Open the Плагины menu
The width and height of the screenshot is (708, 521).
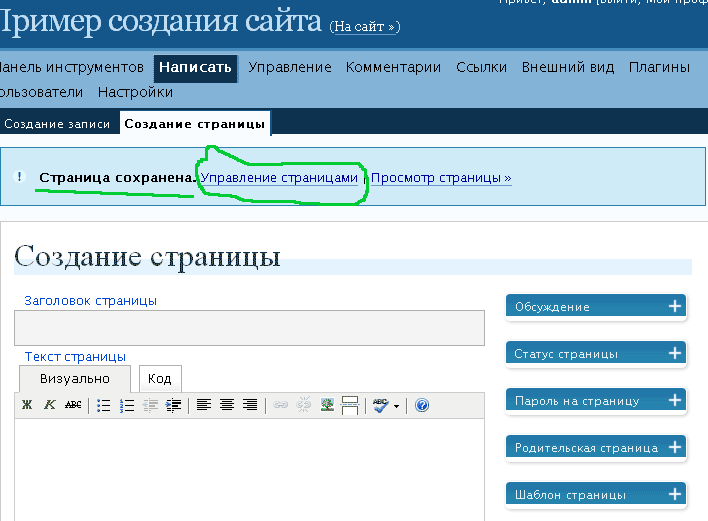659,67
